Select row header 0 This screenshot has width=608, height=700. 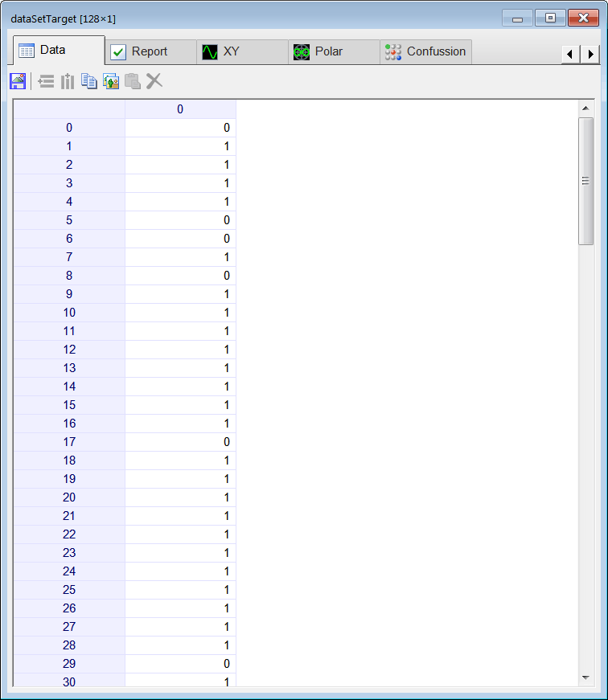tap(69, 128)
